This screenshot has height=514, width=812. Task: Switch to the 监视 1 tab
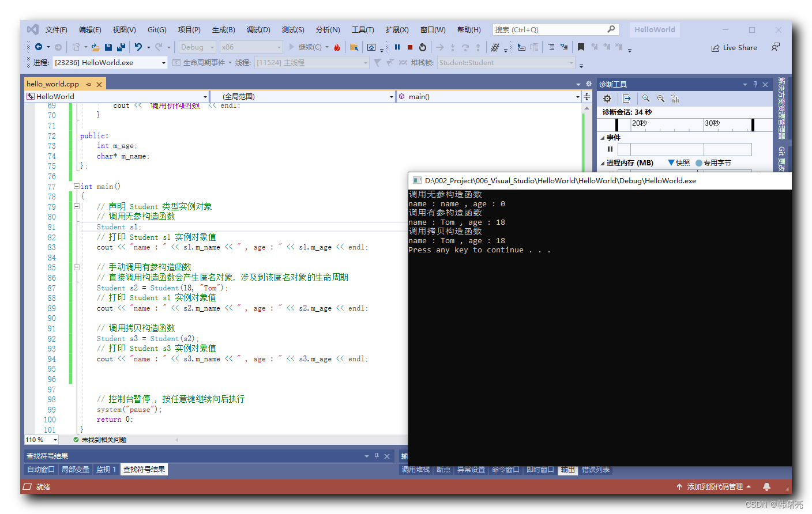(106, 470)
